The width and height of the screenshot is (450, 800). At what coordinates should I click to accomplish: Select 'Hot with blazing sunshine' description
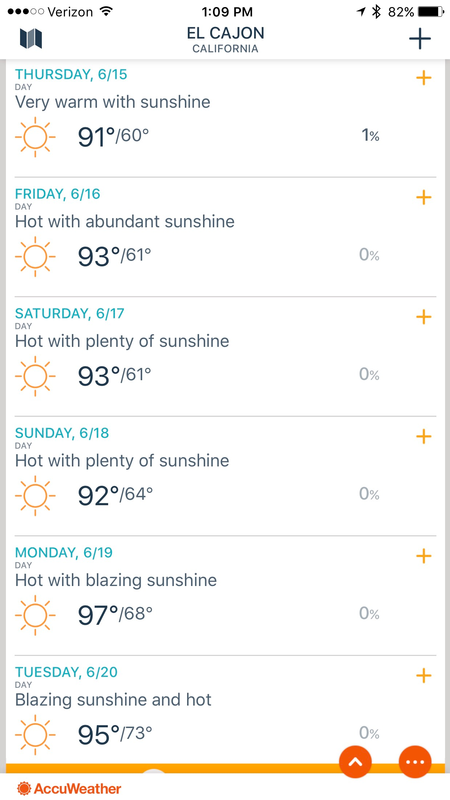point(116,580)
